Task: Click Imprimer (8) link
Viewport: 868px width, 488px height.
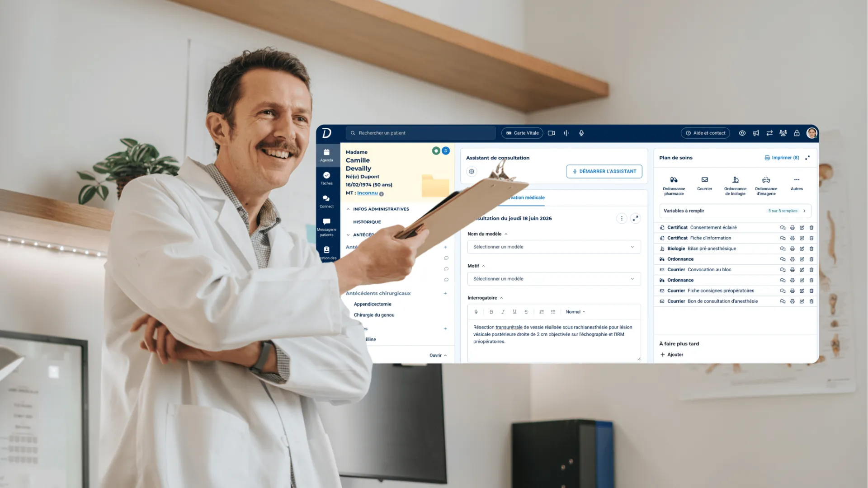Action: click(782, 158)
